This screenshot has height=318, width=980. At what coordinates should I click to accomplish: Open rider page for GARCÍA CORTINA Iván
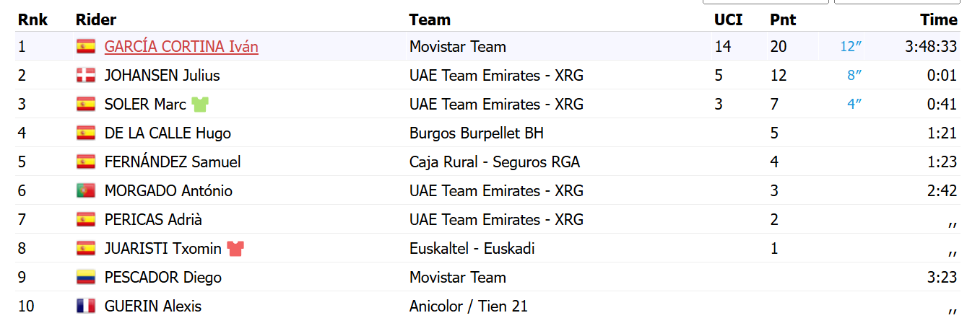pyautogui.click(x=181, y=47)
